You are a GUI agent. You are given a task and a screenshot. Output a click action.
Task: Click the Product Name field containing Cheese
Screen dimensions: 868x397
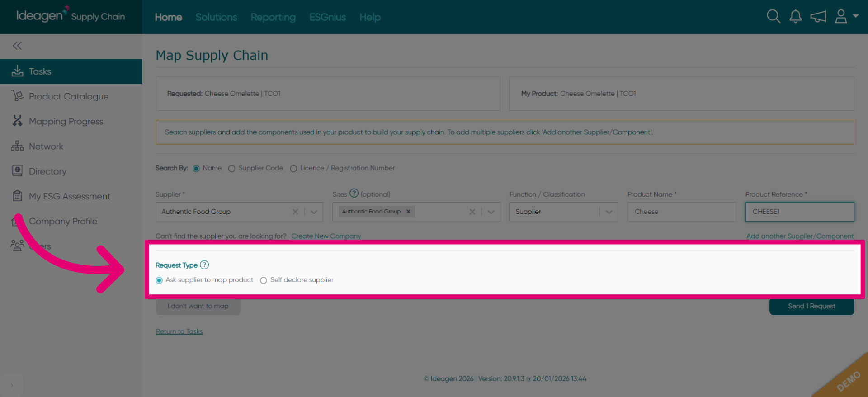point(682,212)
